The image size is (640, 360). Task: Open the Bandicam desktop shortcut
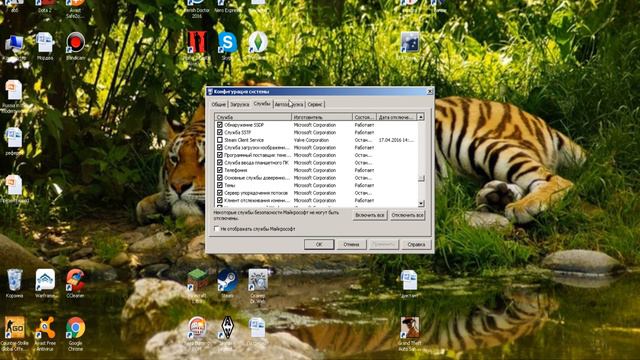76,45
